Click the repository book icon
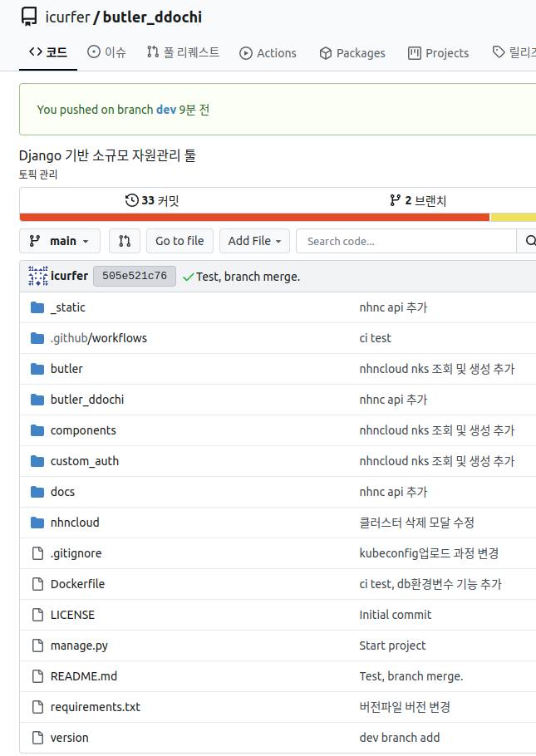This screenshot has width=536, height=756. tap(29, 17)
